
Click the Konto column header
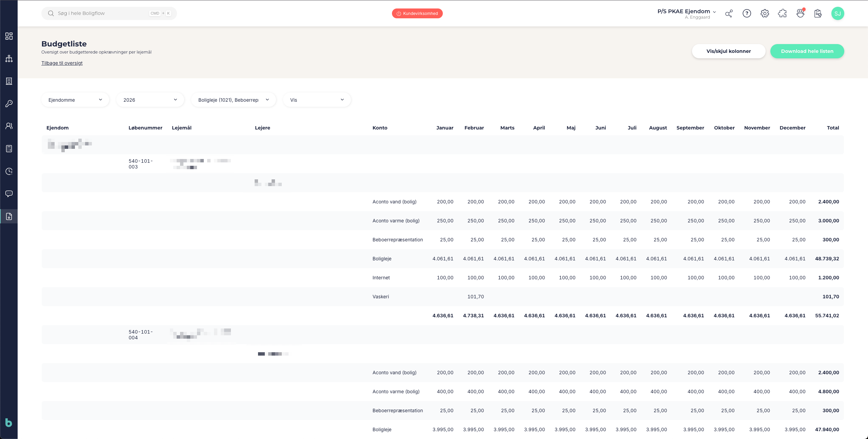(380, 128)
